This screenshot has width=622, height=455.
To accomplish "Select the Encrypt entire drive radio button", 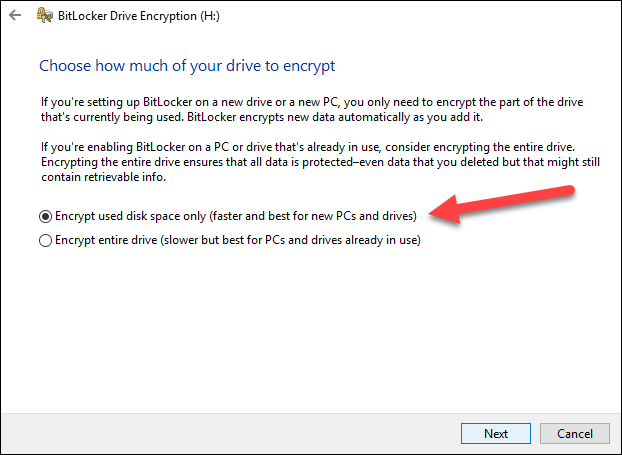I will point(46,240).
